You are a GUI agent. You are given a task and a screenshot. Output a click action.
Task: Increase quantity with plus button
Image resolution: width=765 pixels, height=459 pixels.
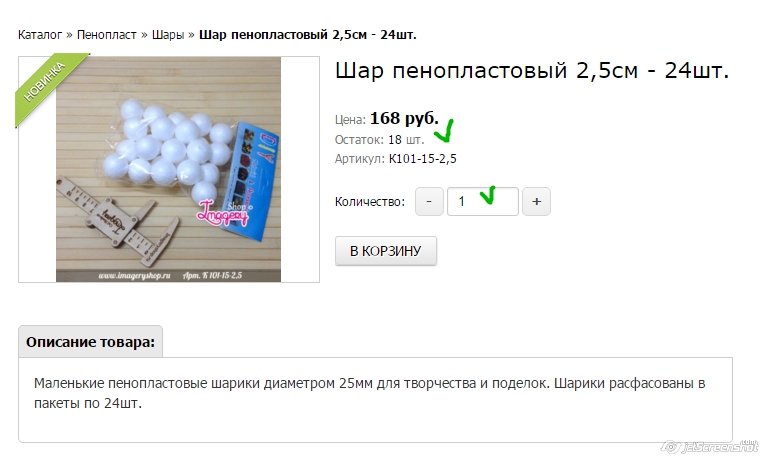click(x=536, y=201)
